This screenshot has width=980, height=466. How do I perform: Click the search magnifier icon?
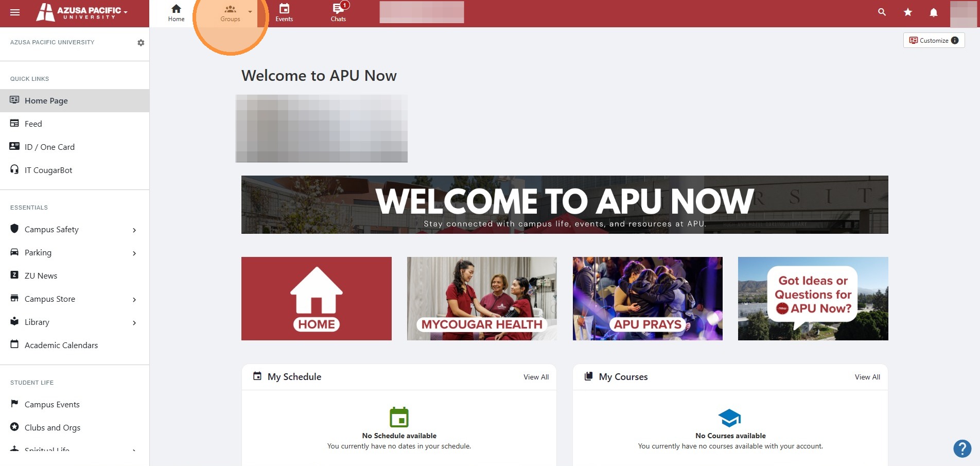(x=882, y=12)
